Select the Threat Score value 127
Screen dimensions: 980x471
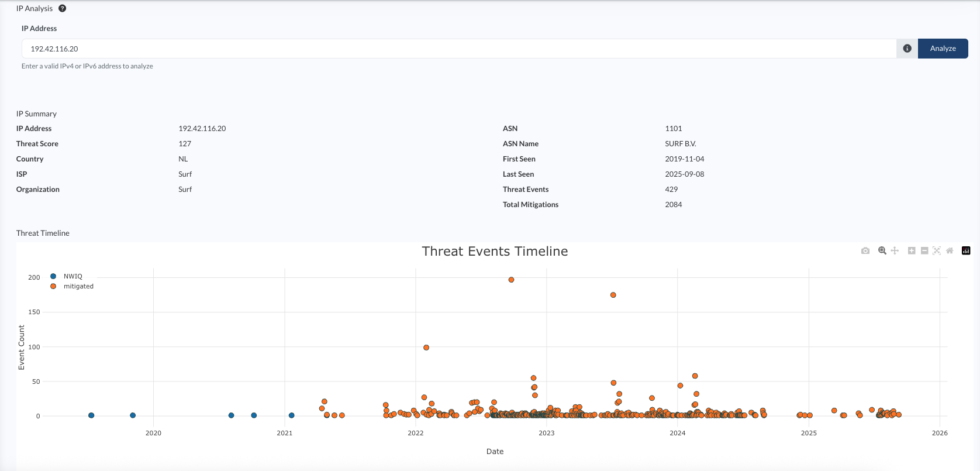click(185, 143)
